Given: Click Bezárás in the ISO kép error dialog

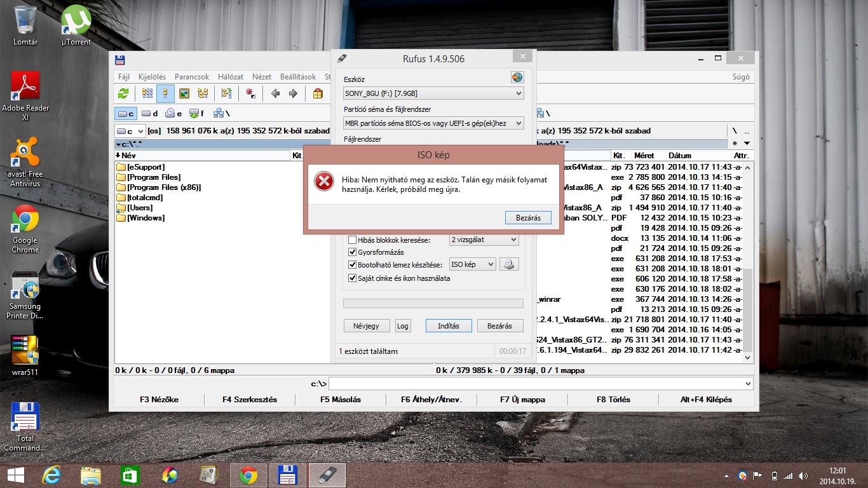Looking at the screenshot, I should coord(528,217).
